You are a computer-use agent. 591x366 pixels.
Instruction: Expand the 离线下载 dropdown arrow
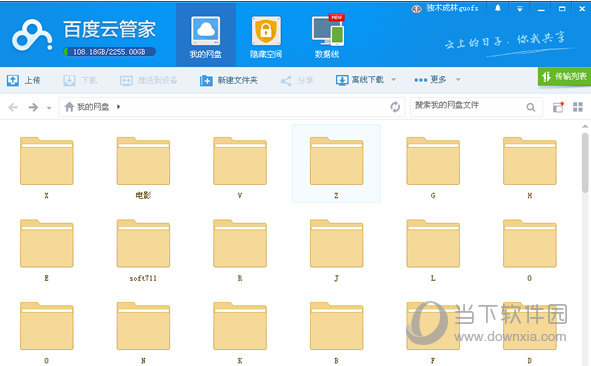click(x=393, y=80)
